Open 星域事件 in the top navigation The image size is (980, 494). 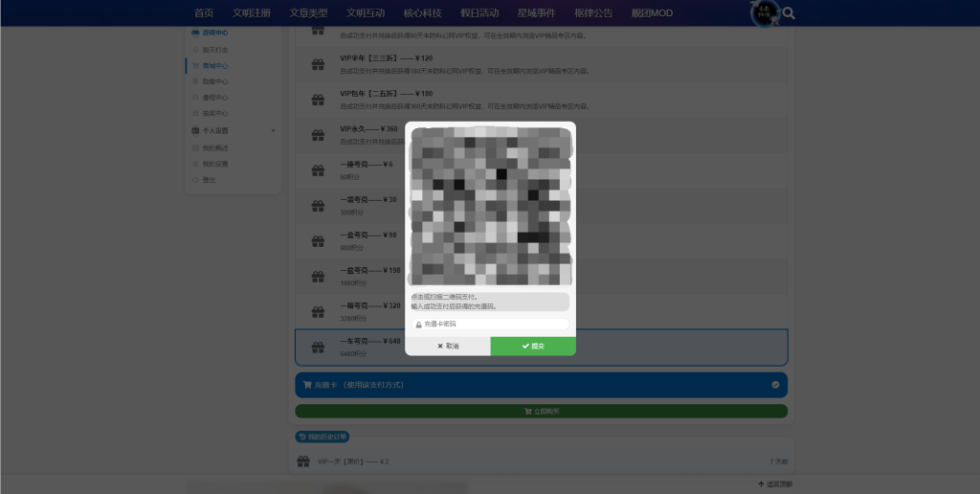537,13
